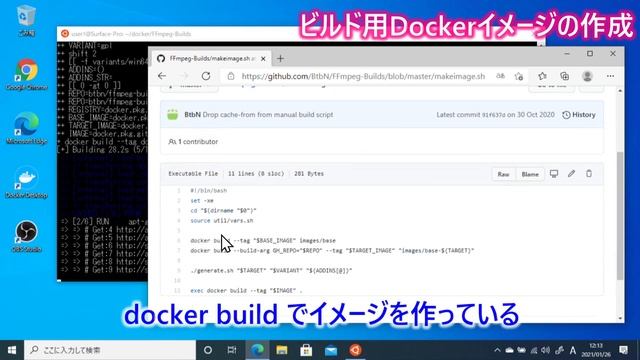This screenshot has width=640, height=360.
Task: Open the Favorites list icon
Action: [542, 76]
